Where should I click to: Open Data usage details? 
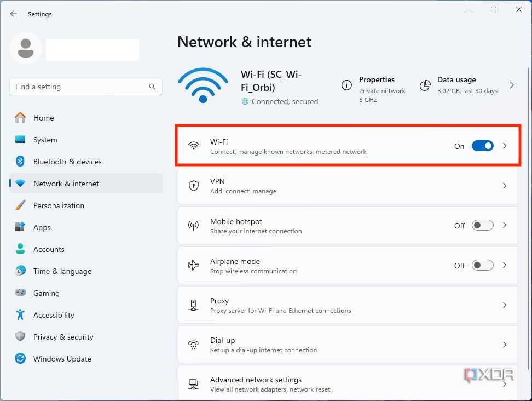[x=467, y=85]
